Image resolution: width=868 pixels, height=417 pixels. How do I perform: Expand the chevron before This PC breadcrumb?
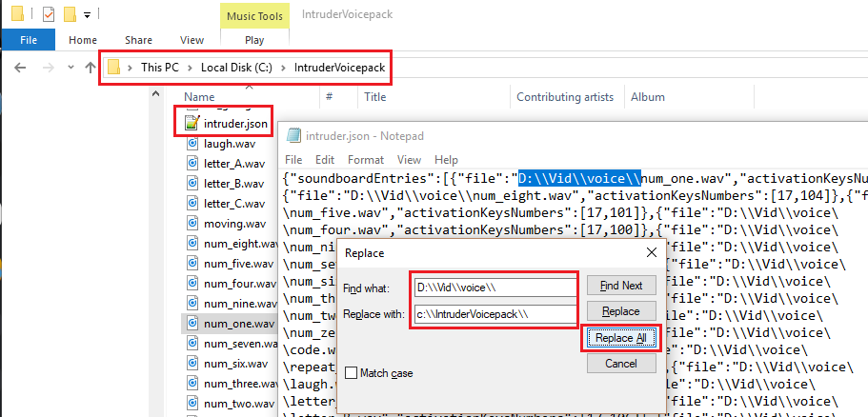coord(131,68)
